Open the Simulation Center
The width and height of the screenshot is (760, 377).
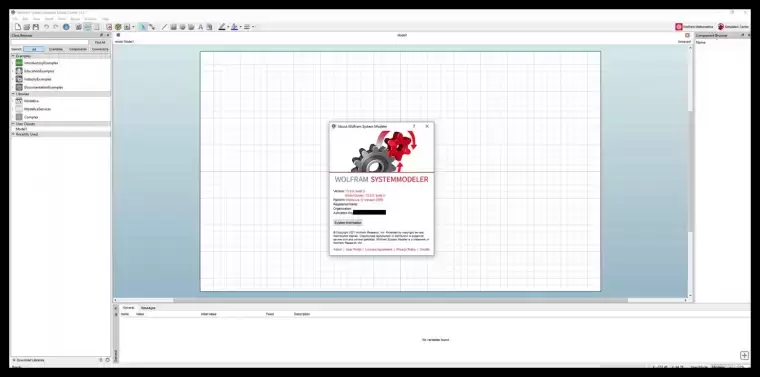pyautogui.click(x=733, y=27)
